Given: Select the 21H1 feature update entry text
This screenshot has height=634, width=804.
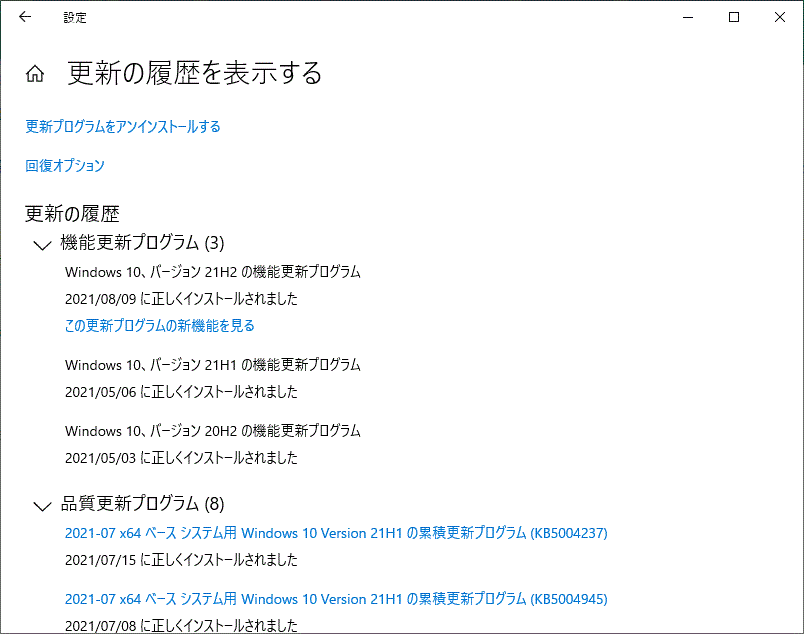Looking at the screenshot, I should coord(213,365).
